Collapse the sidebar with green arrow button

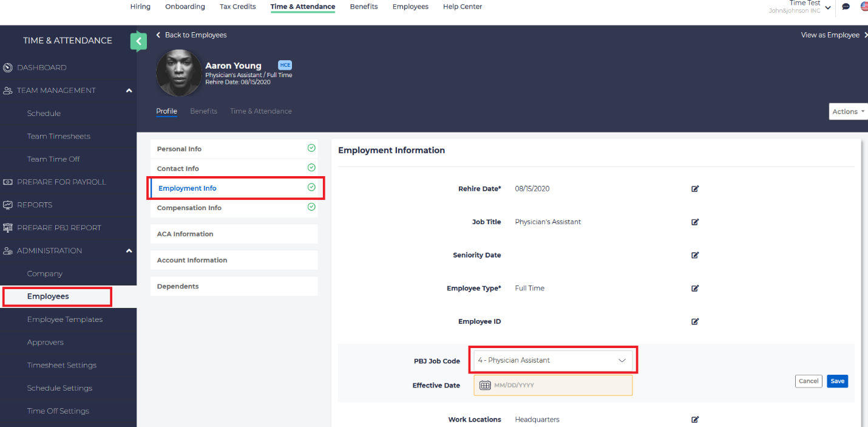(x=138, y=41)
